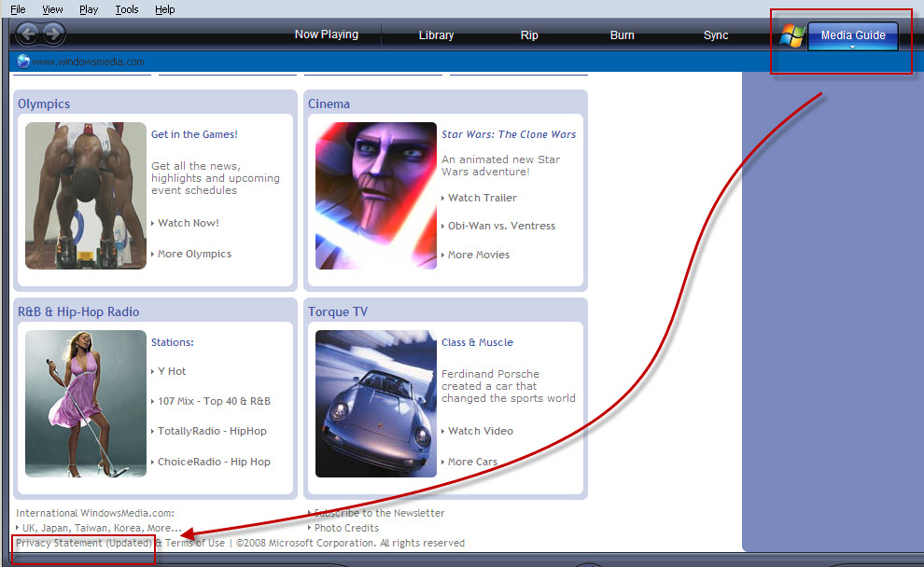Select '107 Mix - Top 40 & R&B' station
The image size is (924, 567).
(214, 401)
